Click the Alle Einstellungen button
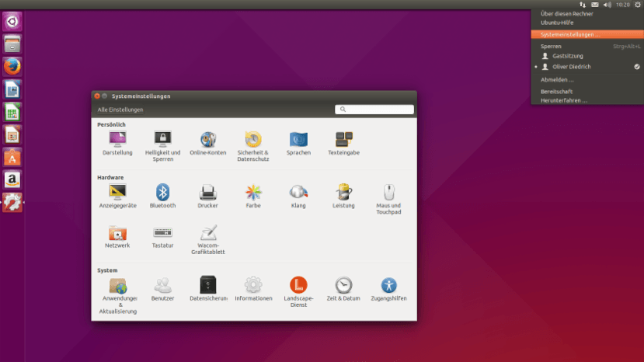 click(120, 110)
